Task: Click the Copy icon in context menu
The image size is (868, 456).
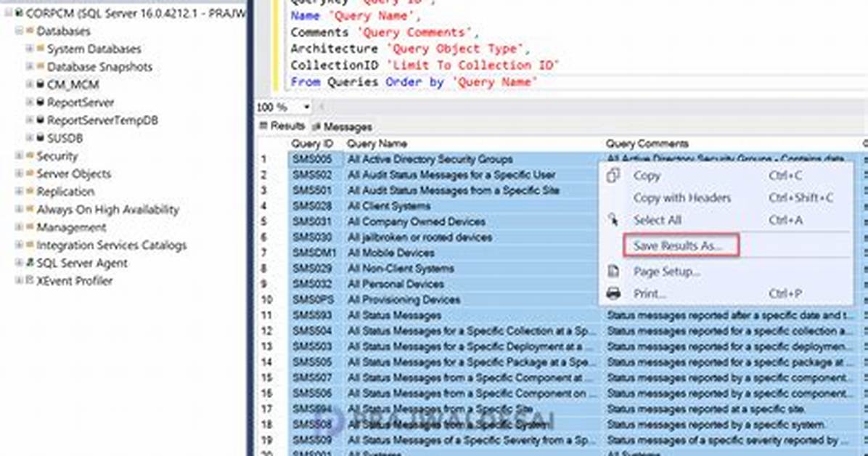Action: pos(613,176)
